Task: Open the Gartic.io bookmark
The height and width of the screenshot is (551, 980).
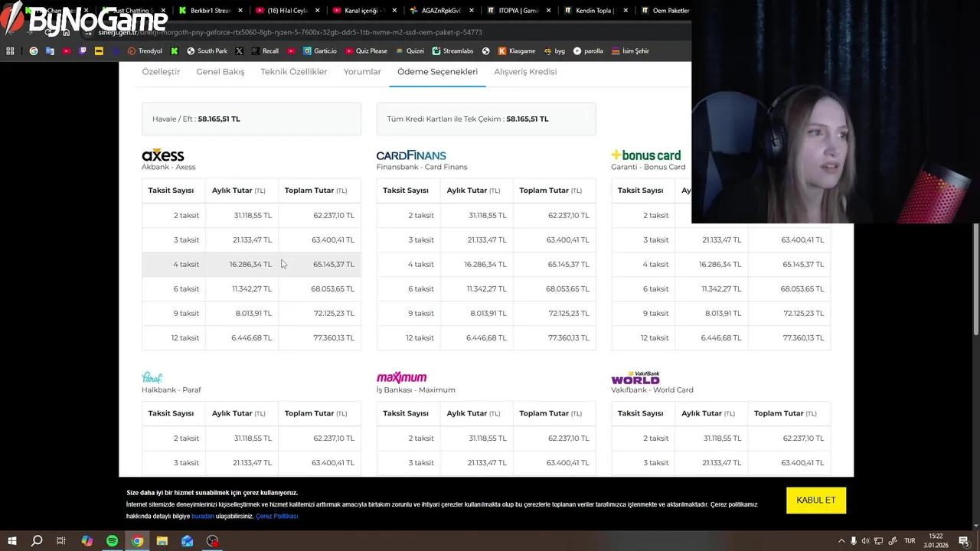Action: [319, 51]
